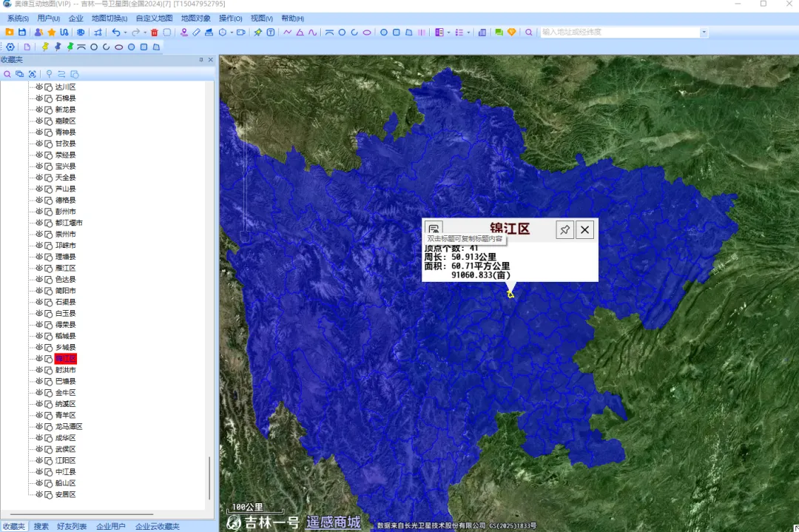The height and width of the screenshot is (532, 799).
Task: Toggle visibility eye for 青羊区
Action: 38,415
